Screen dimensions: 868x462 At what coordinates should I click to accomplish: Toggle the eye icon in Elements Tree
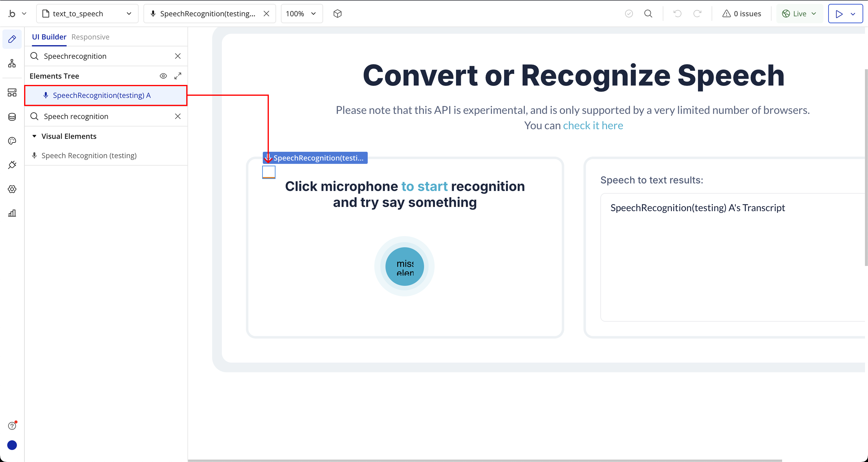[x=163, y=76]
